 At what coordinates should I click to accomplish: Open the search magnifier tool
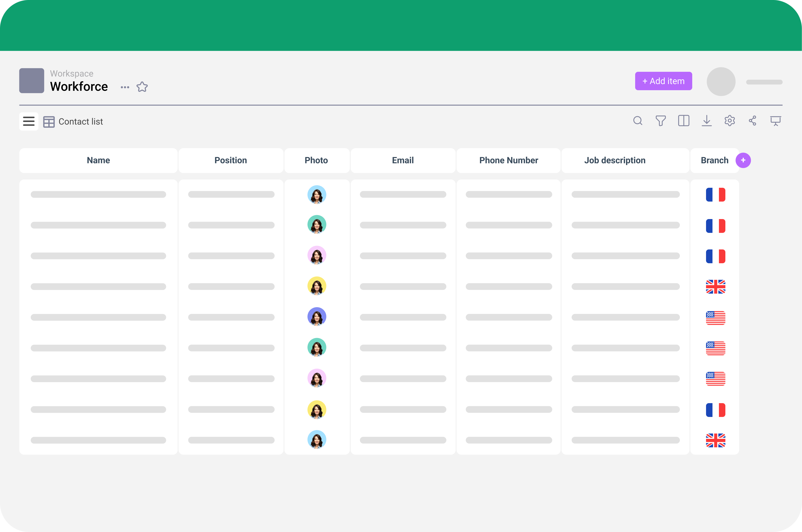pos(637,121)
